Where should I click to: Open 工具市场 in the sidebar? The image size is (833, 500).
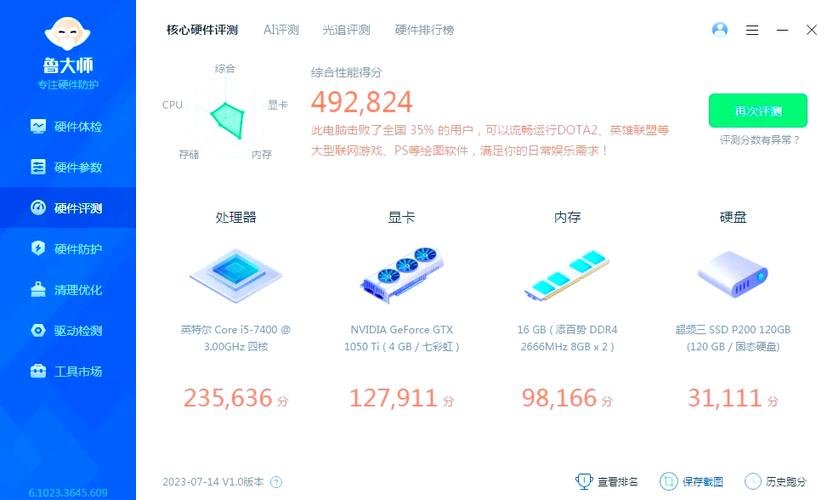[x=67, y=371]
